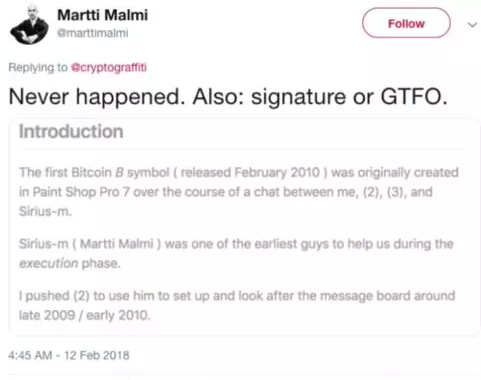Open the embedded Introduction screenshot image

coord(244,226)
